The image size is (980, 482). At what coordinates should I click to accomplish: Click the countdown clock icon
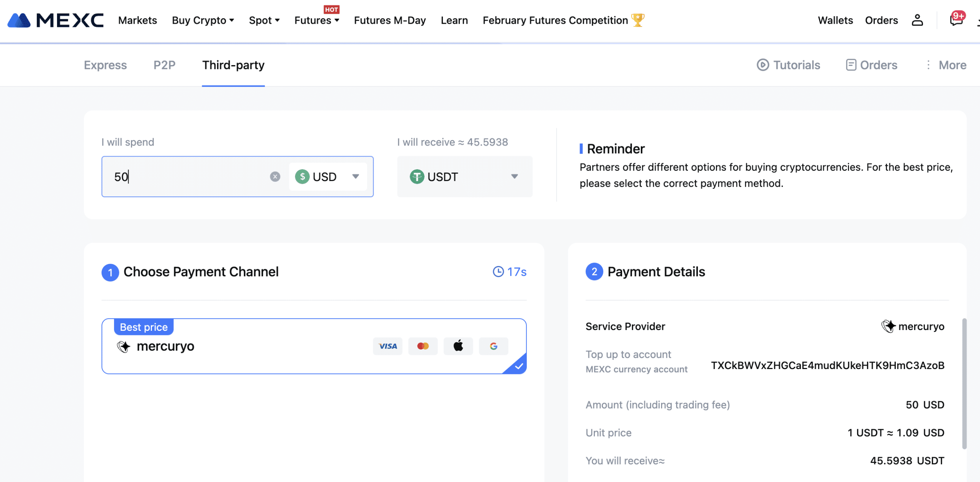point(498,272)
